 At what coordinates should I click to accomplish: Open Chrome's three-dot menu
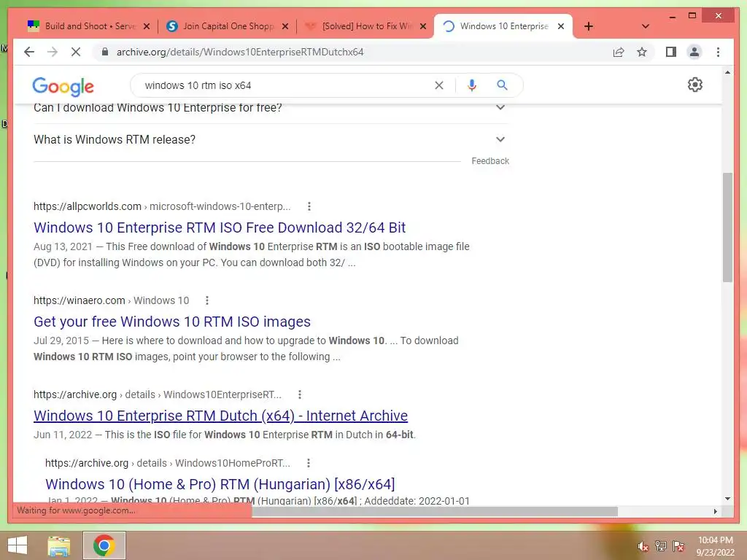718,52
